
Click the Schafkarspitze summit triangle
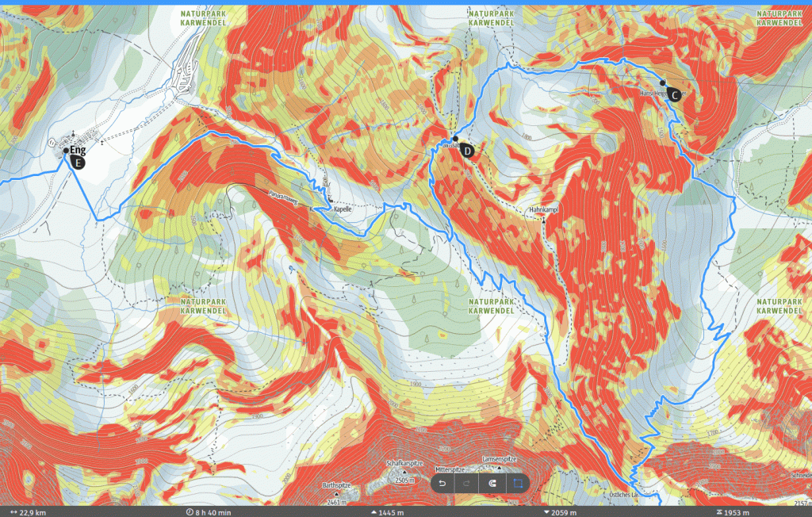coord(404,473)
